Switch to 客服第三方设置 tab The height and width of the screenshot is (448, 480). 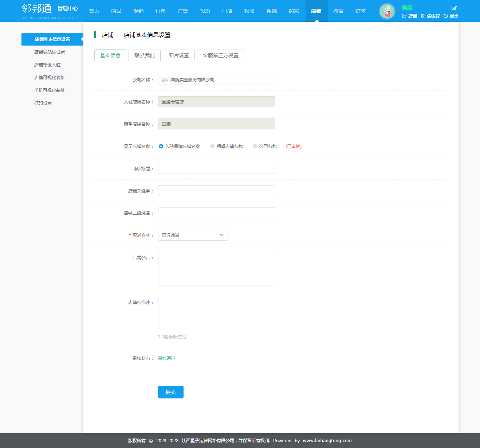coord(220,55)
